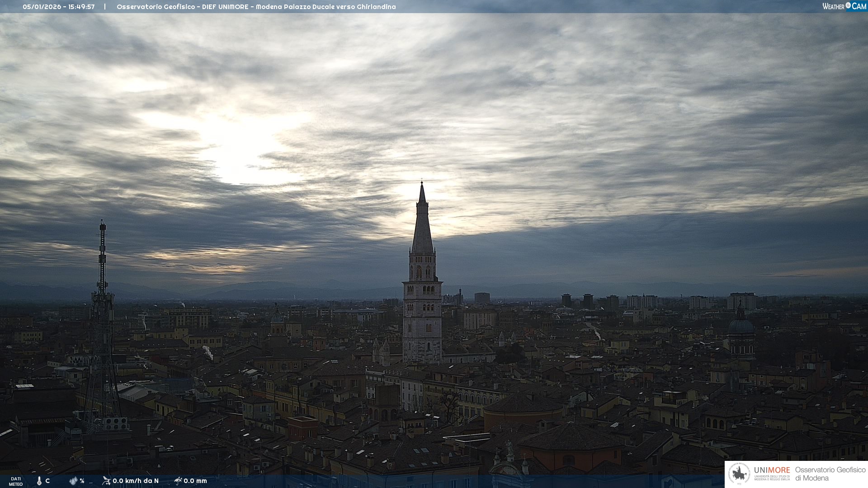Click the wind speed icon
The image size is (868, 488).
tap(106, 480)
